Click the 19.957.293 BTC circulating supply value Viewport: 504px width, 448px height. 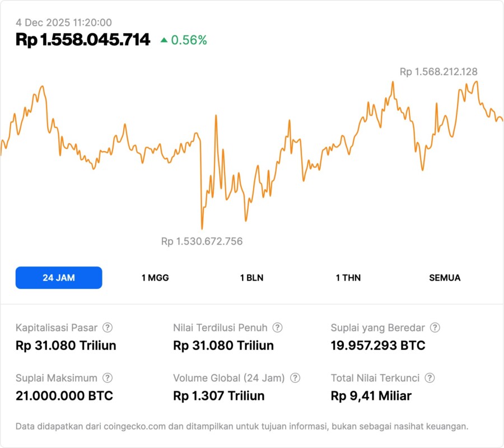click(378, 346)
